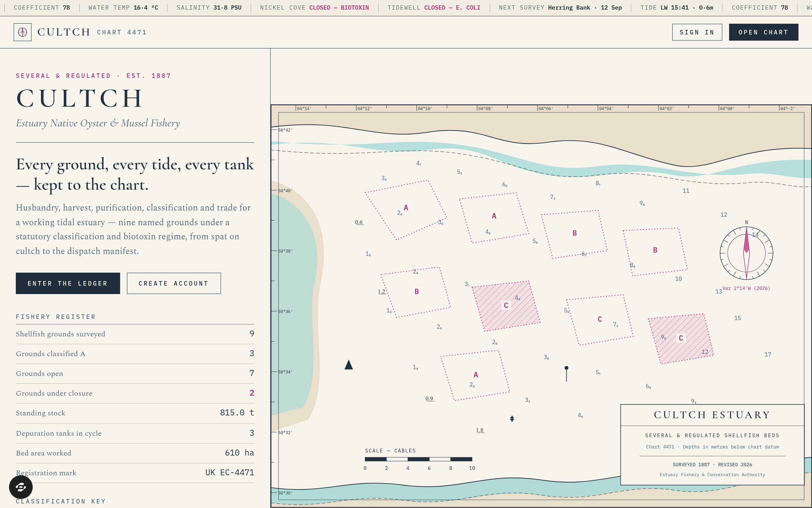Click the WATER TEMP 16·4 °C ticker item
Viewport: 812px width, 508px height.
[x=123, y=7]
